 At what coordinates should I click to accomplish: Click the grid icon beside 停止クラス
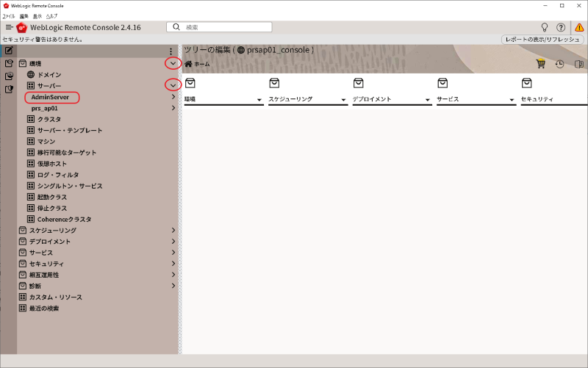pyautogui.click(x=31, y=208)
